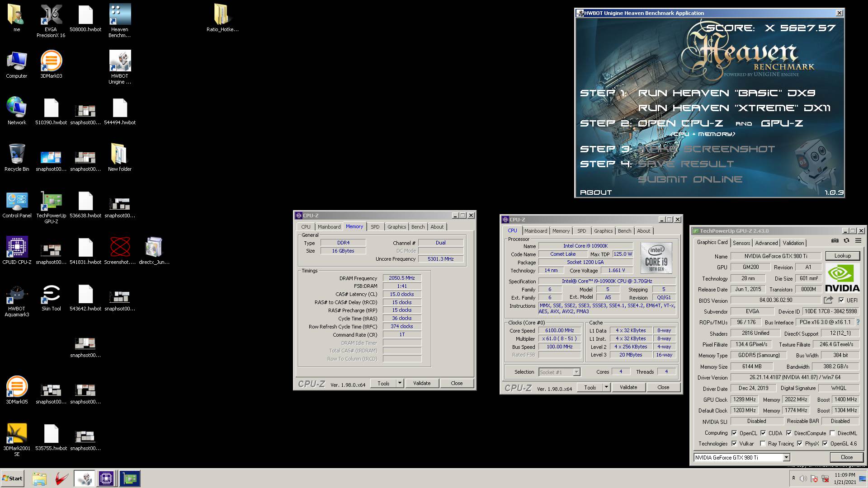This screenshot has width=868, height=488.
Task: Open the GPU-Z taskbar button
Action: click(x=130, y=479)
